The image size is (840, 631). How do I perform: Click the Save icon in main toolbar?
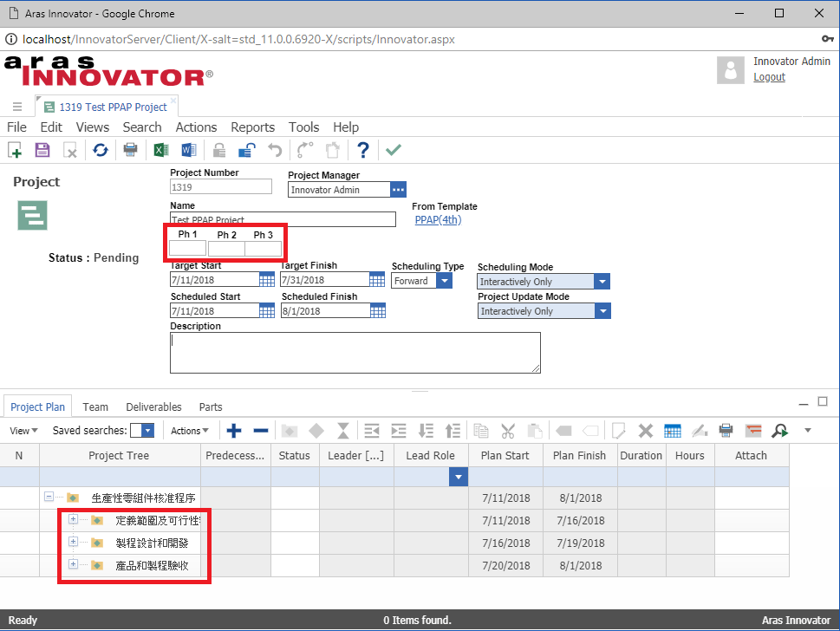(x=42, y=150)
